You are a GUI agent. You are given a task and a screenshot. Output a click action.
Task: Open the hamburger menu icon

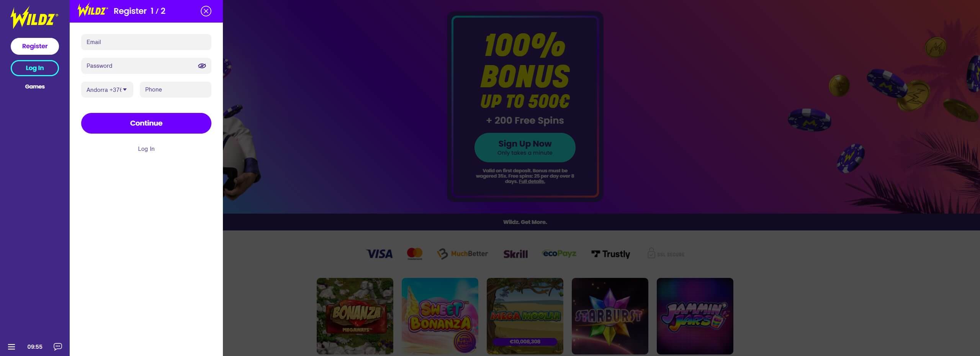(x=11, y=347)
